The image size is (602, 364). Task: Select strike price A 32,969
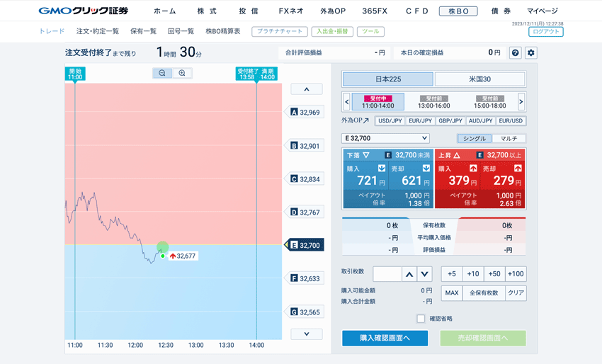click(305, 112)
